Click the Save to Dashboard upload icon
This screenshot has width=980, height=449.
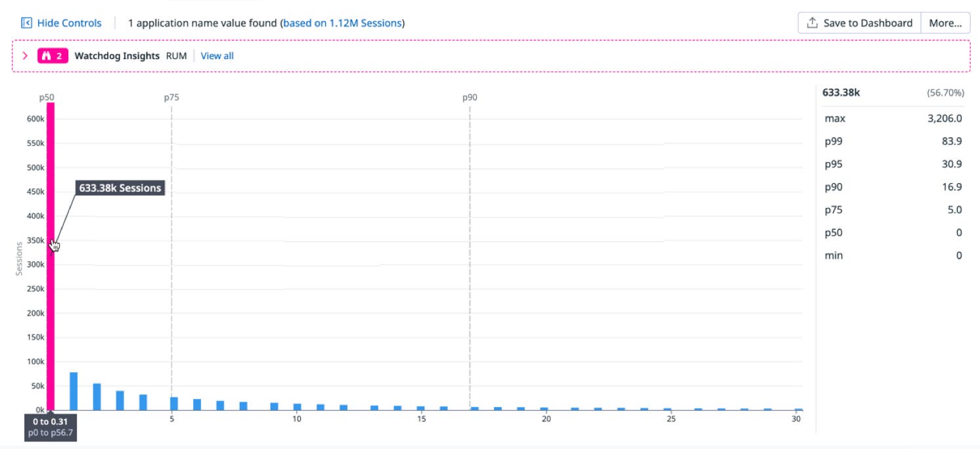(x=812, y=22)
